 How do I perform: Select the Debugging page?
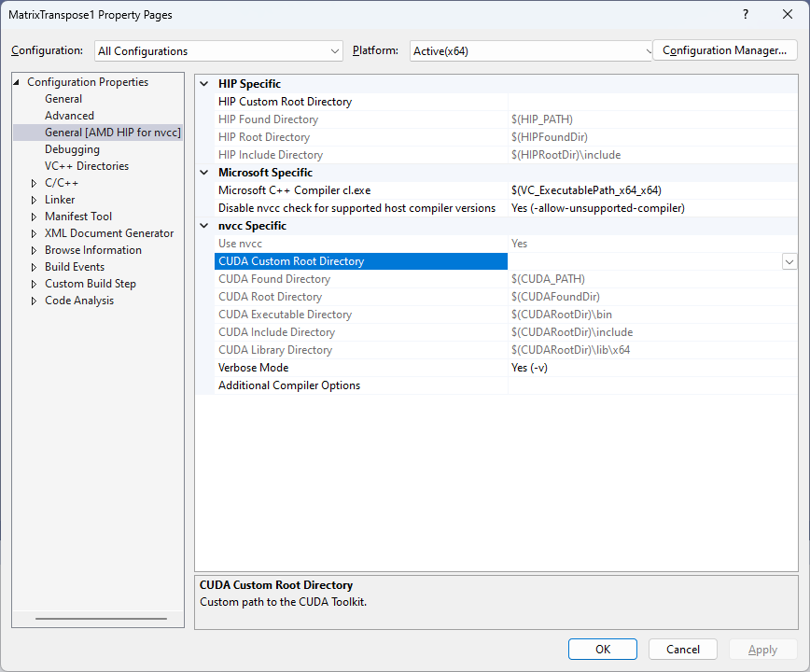[x=72, y=149]
